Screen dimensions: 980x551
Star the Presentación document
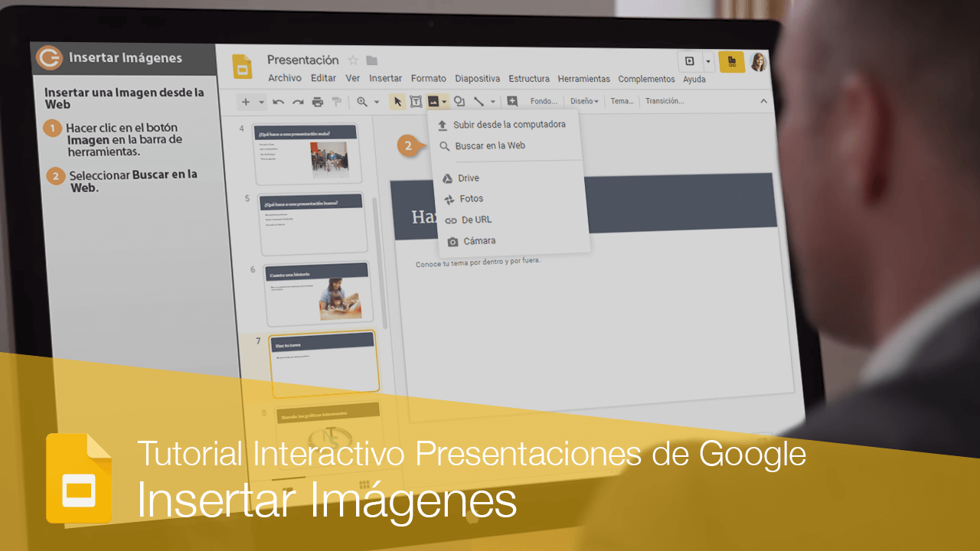[353, 60]
